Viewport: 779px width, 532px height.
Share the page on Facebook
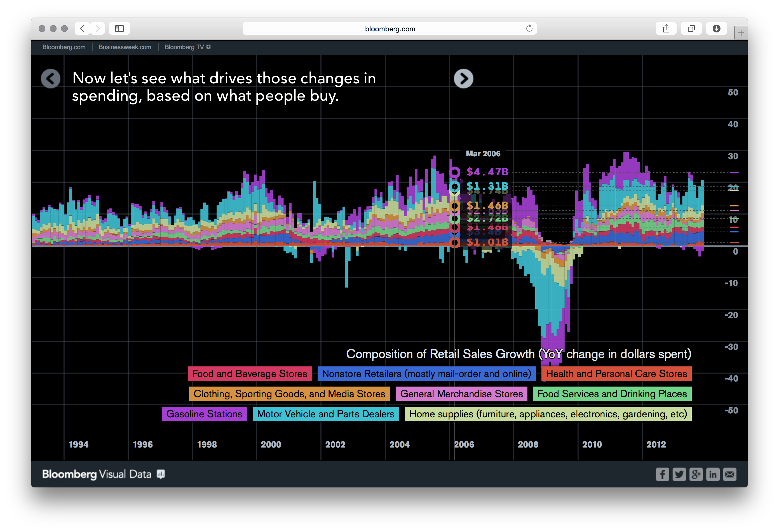click(x=662, y=474)
